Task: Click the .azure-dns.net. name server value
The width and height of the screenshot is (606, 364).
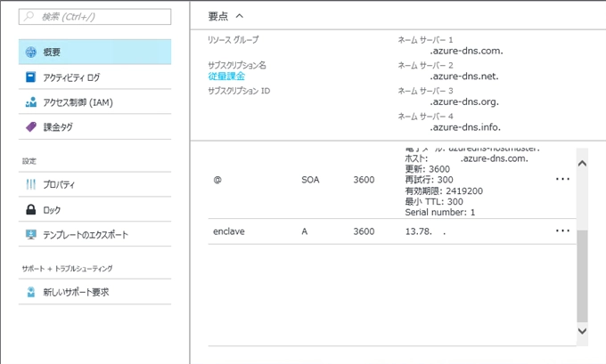Action: [x=464, y=77]
